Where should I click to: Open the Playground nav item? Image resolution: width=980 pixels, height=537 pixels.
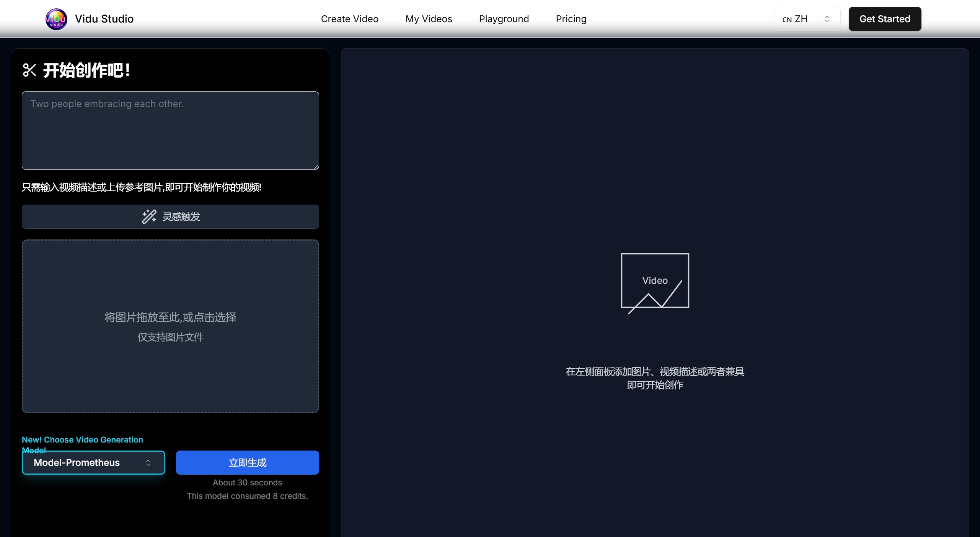pyautogui.click(x=504, y=19)
